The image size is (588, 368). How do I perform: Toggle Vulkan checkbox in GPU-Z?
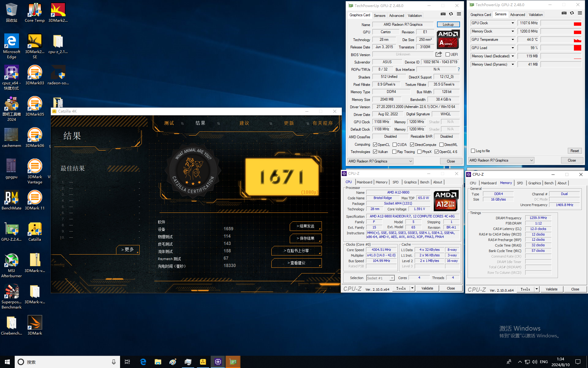point(375,152)
